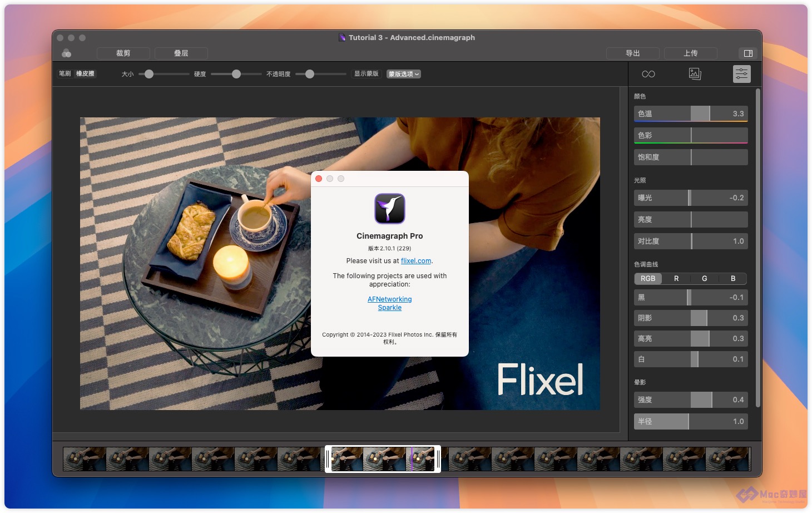Click the 亮度 brightness slider
Screen dimensions: 812x513
click(x=691, y=219)
